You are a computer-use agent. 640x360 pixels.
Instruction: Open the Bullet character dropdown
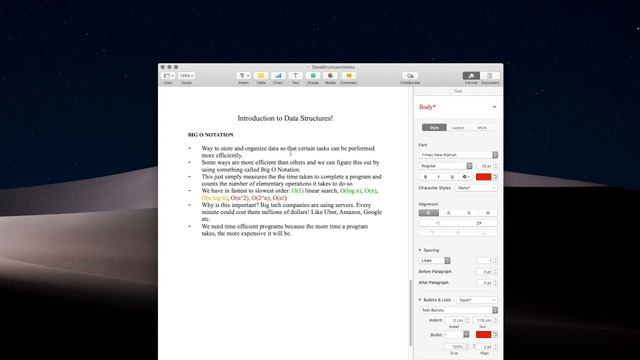(457, 335)
